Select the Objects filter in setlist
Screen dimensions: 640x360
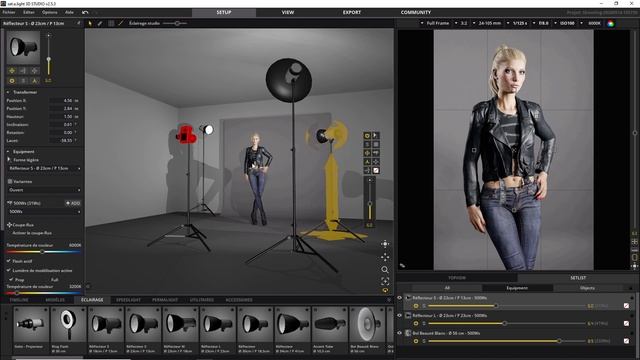coord(587,288)
